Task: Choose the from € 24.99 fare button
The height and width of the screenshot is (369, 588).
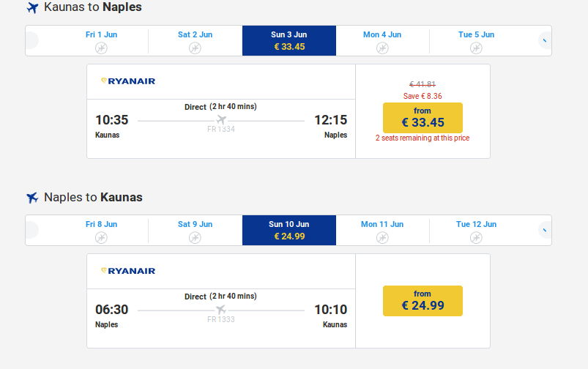Action: [423, 301]
